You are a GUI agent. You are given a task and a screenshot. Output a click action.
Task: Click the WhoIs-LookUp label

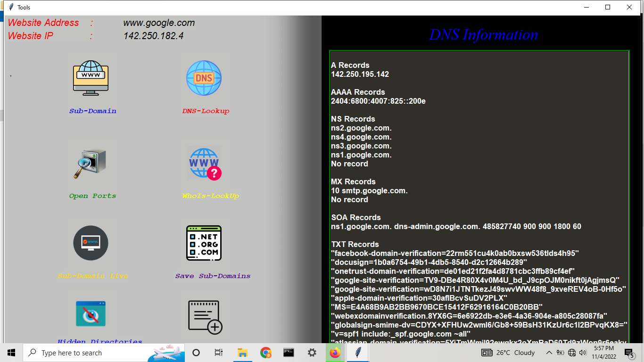click(211, 196)
